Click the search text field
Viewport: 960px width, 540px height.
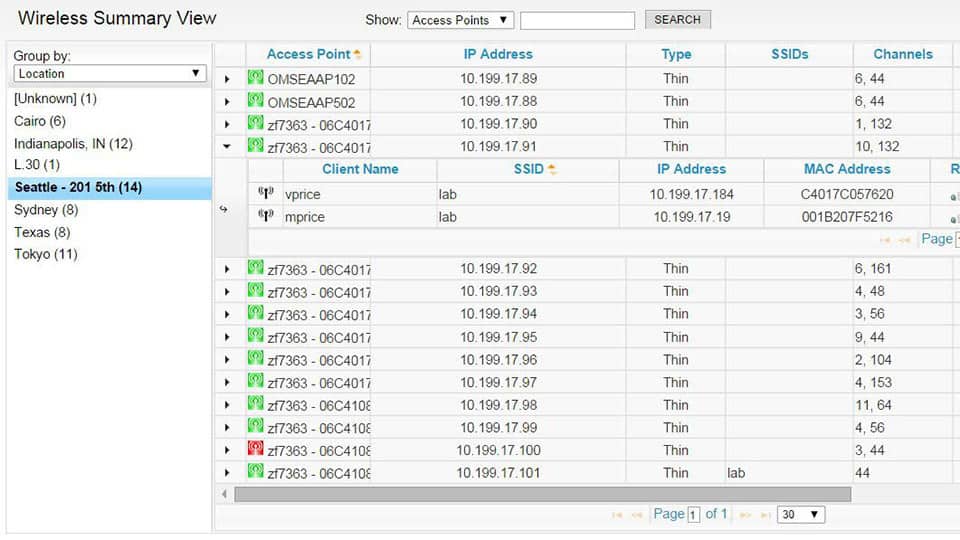(x=577, y=20)
